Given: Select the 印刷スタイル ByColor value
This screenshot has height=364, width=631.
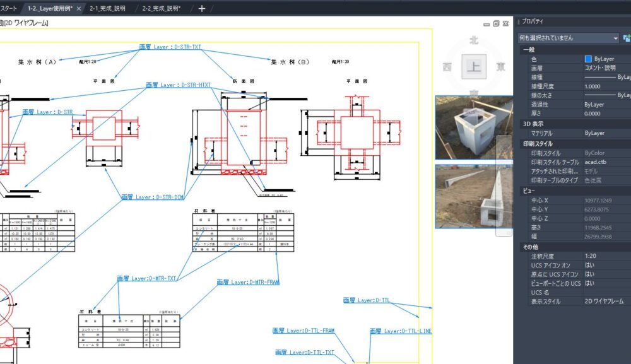Looking at the screenshot, I should tap(594, 153).
